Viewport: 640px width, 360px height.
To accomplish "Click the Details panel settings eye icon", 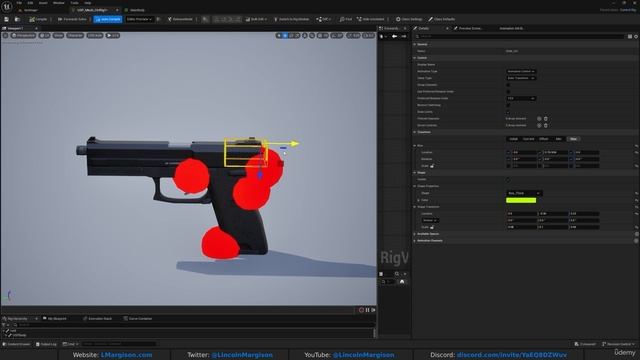I will [x=636, y=36].
